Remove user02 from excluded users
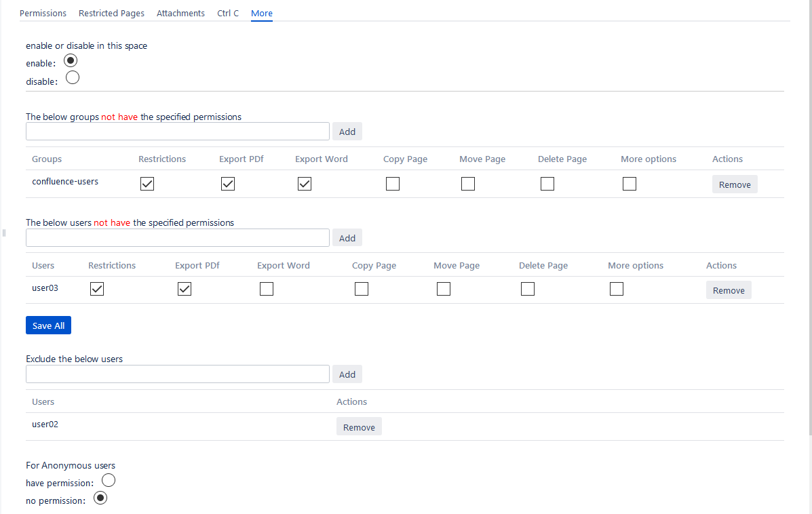Image resolution: width=812 pixels, height=514 pixels. (x=359, y=427)
